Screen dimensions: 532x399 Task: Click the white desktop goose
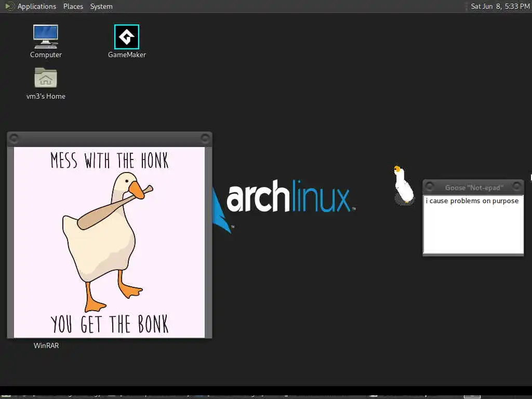[404, 185]
